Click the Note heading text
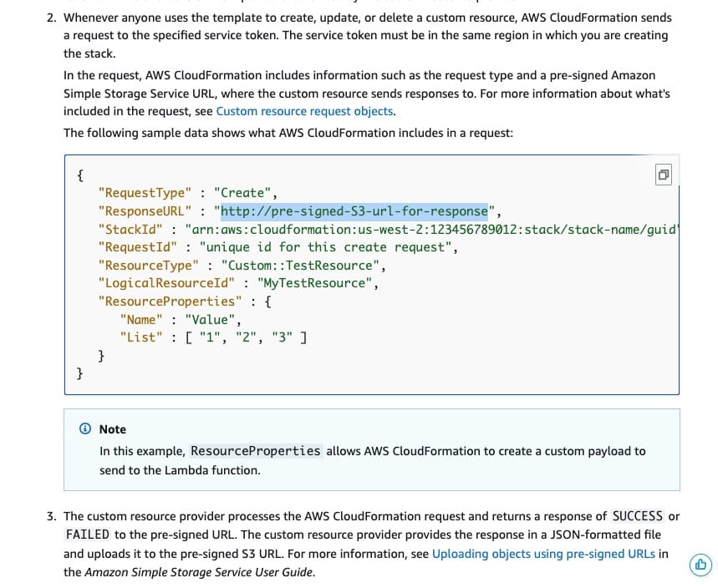Viewport: 718px width, 588px height. click(x=113, y=428)
